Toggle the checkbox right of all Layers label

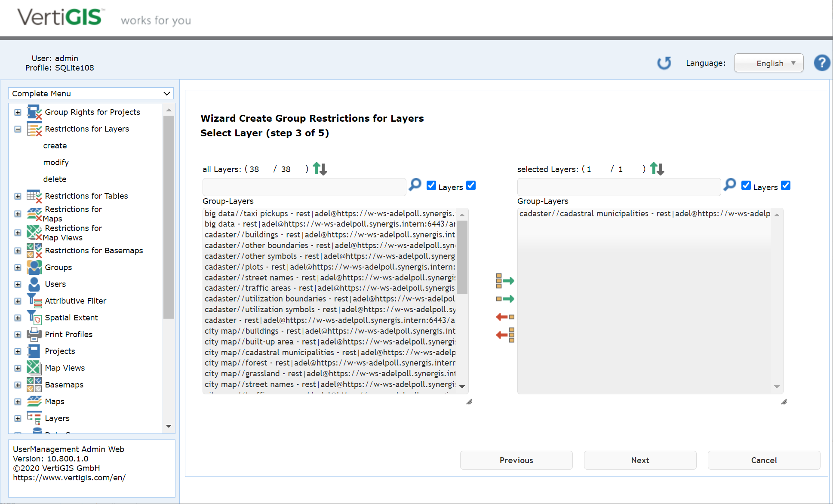tap(471, 185)
